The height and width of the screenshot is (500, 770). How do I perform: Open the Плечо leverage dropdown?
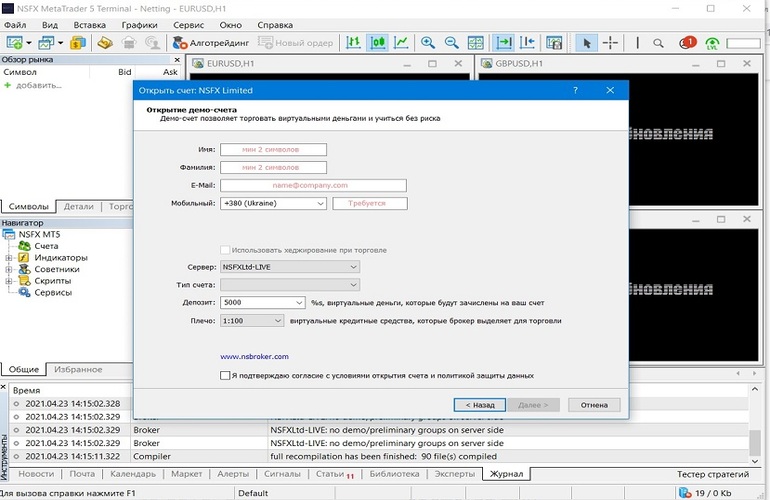tap(277, 321)
